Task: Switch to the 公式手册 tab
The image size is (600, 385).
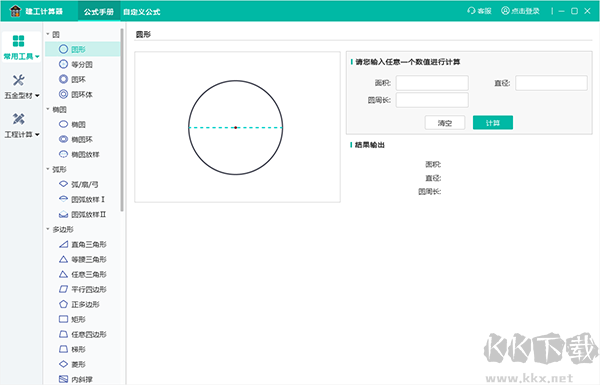Action: (x=99, y=11)
